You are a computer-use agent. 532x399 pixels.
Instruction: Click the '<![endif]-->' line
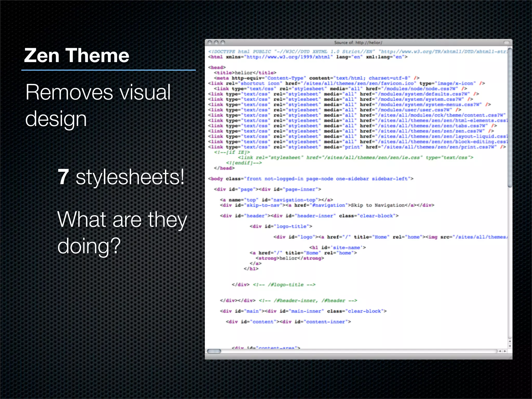(244, 163)
